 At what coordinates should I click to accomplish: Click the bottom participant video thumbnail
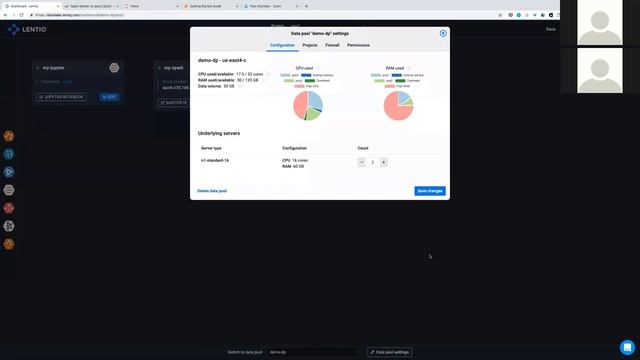[x=600, y=70]
